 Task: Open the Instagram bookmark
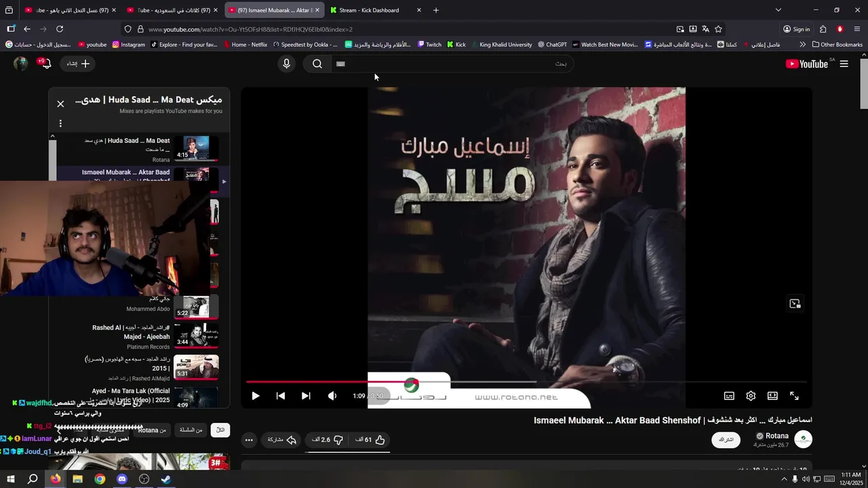129,45
